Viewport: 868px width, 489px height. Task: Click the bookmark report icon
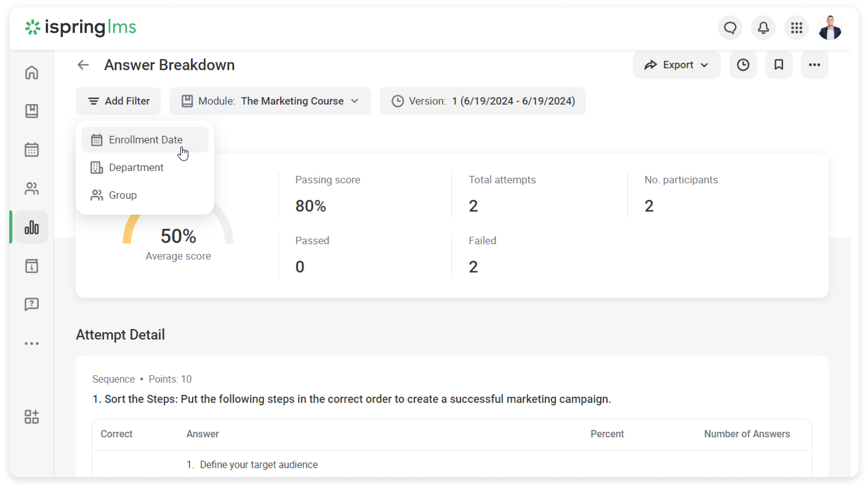click(779, 65)
